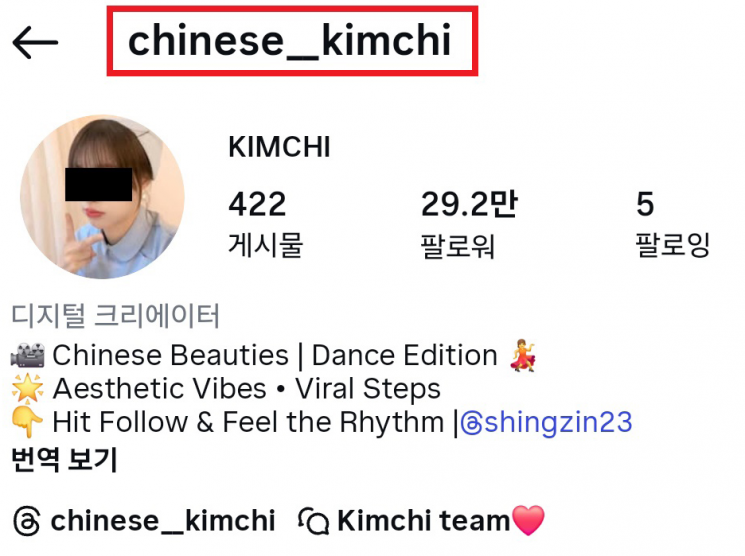Click the 팔로워 label
This screenshot has height=556, width=745.
pos(458,245)
